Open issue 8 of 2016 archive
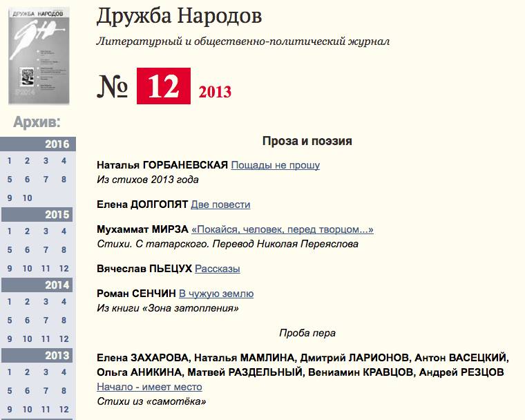The height and width of the screenshot is (420, 525). [x=64, y=180]
